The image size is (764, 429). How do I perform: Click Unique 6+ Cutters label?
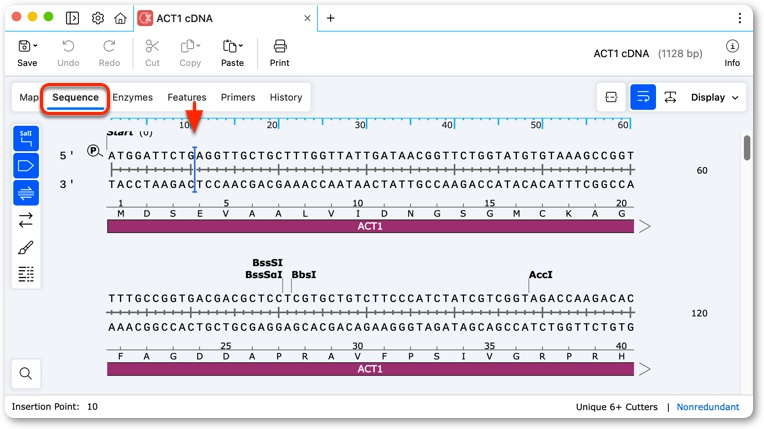[616, 407]
